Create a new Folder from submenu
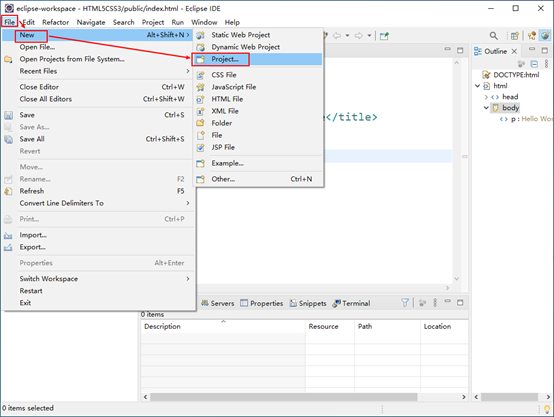 point(258,123)
